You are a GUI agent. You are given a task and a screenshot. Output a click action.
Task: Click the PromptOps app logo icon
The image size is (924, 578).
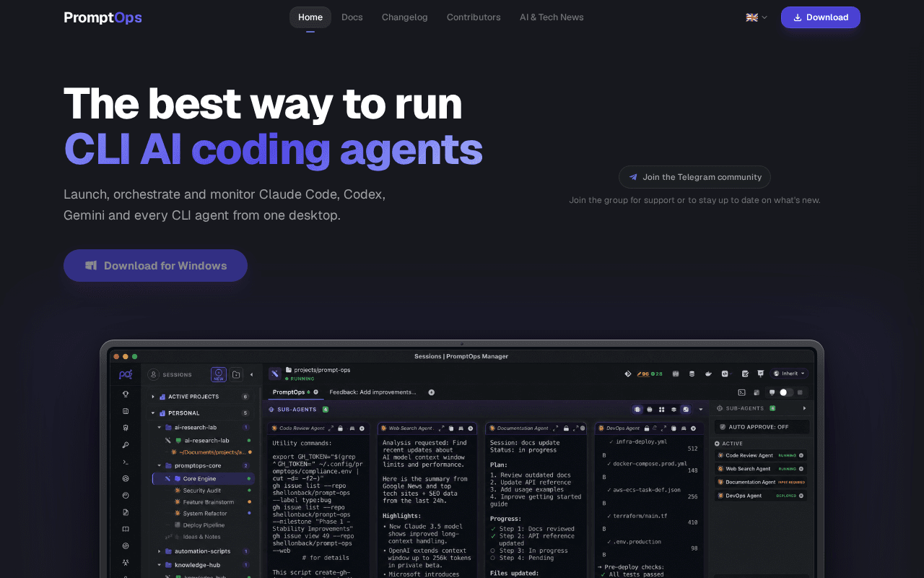[126, 374]
